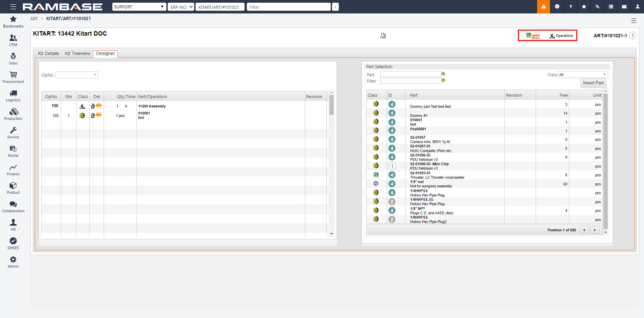644x318 pixels.
Task: Delete the 11209 Assembly operation row
Action: tap(93, 106)
